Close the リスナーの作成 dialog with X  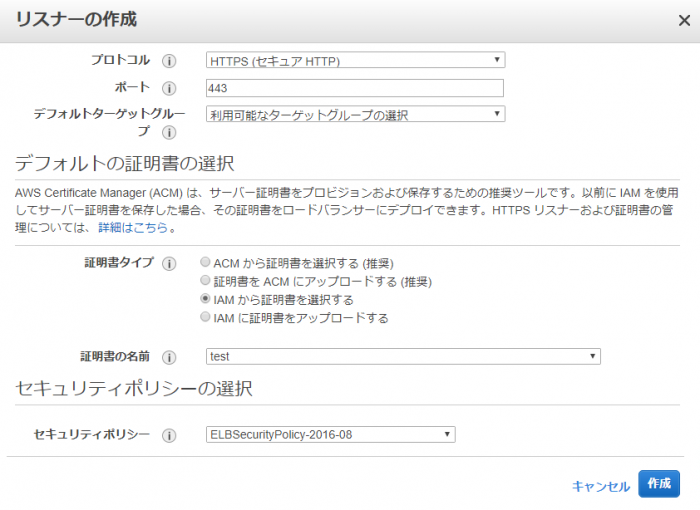pos(684,21)
